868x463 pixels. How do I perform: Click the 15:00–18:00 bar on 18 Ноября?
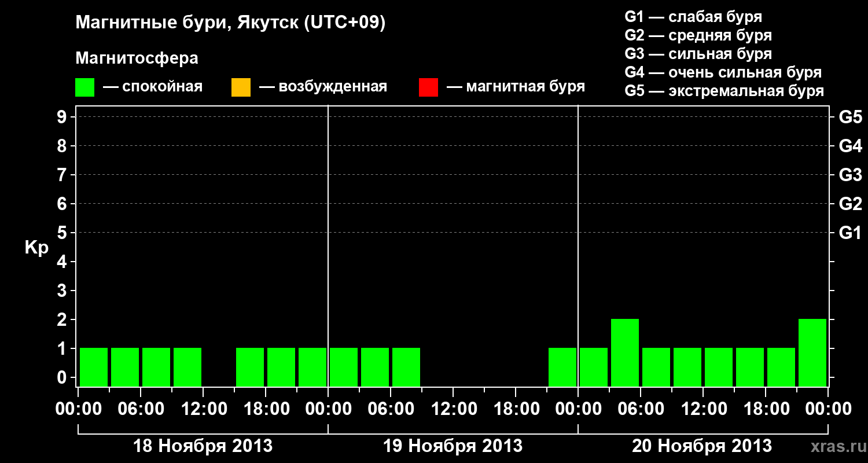coord(250,367)
